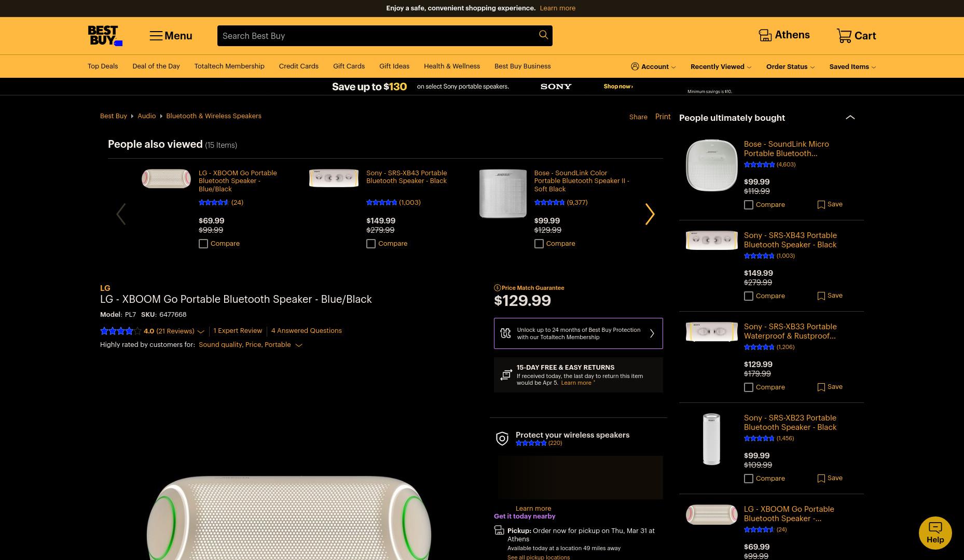Click the search magnifier icon
964x560 pixels.
pos(543,35)
